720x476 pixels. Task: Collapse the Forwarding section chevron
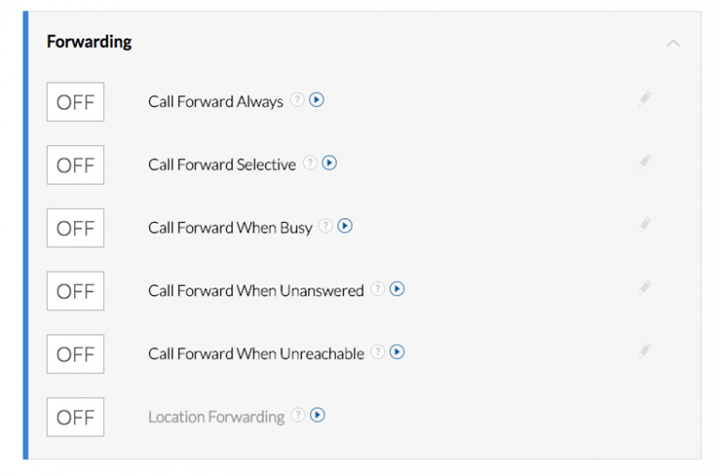tap(673, 43)
